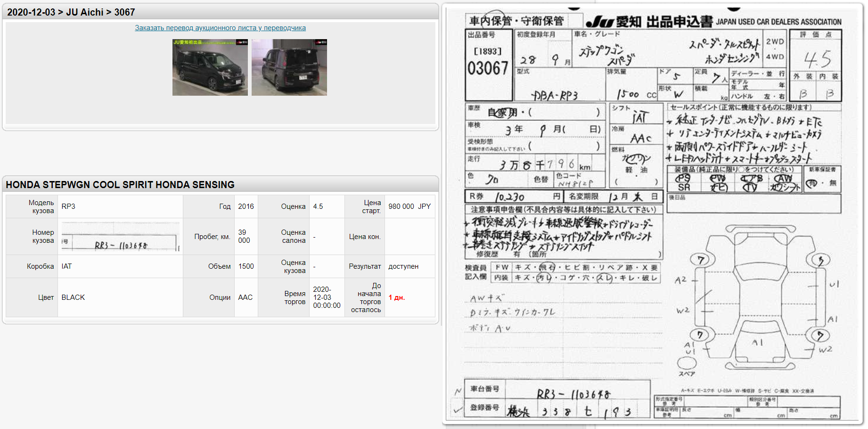Open the auction sheet translation order link
Viewport: 868px width, 429px height.
(x=220, y=28)
